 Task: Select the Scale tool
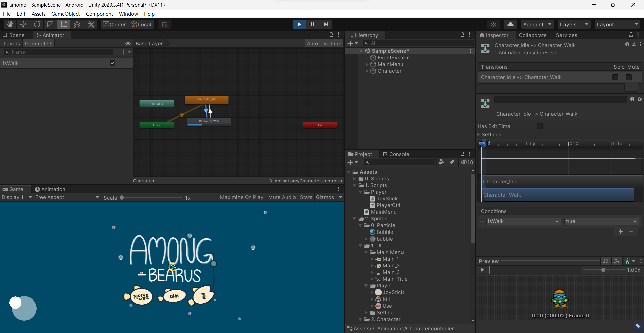pyautogui.click(x=50, y=24)
